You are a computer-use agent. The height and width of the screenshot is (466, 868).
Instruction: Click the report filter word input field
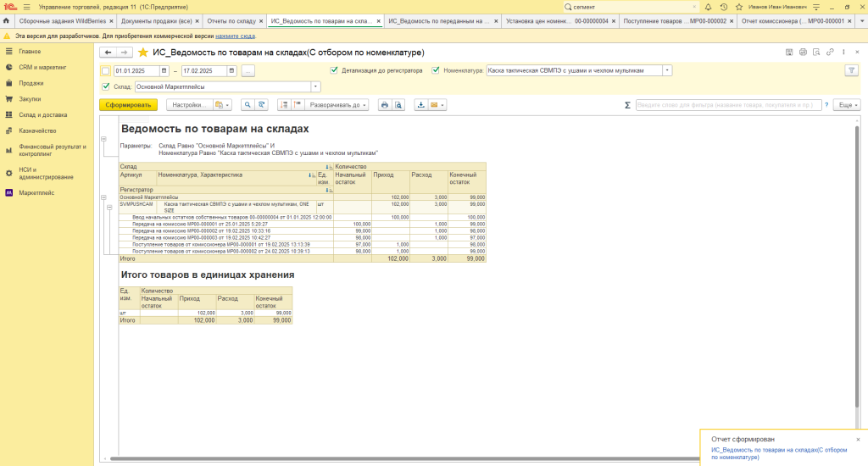728,105
